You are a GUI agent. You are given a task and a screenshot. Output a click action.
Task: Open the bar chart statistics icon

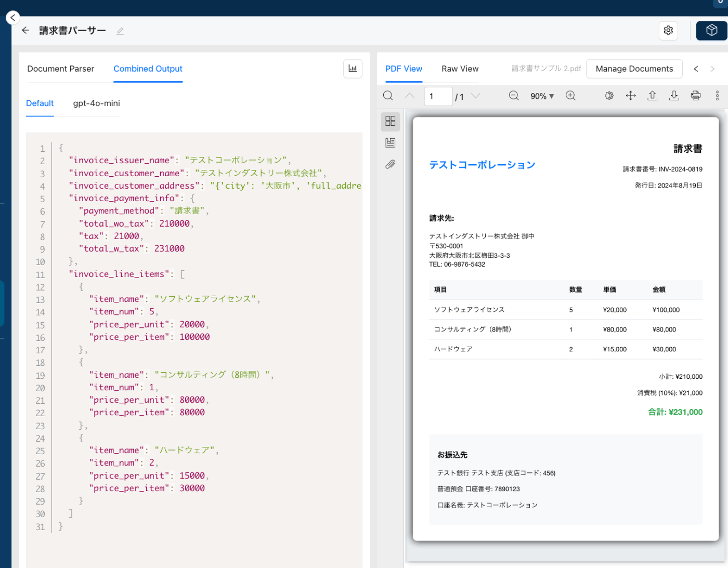tap(353, 69)
